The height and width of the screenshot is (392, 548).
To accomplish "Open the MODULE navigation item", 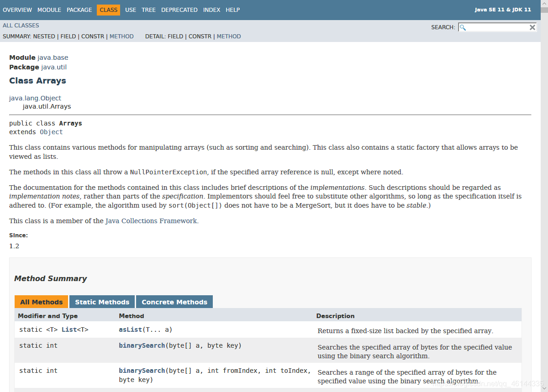I will tap(49, 10).
